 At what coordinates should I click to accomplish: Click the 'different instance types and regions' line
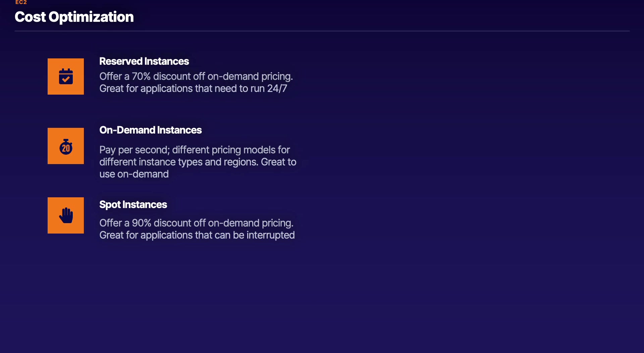coord(198,162)
